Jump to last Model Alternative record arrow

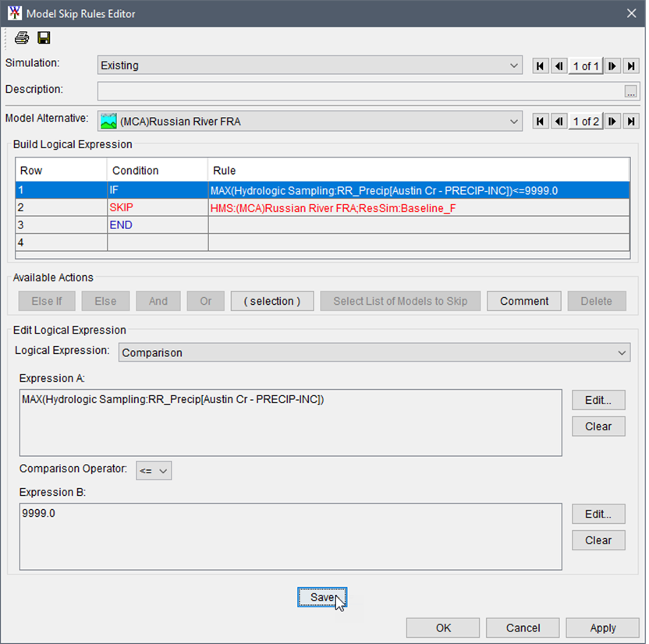pos(630,121)
